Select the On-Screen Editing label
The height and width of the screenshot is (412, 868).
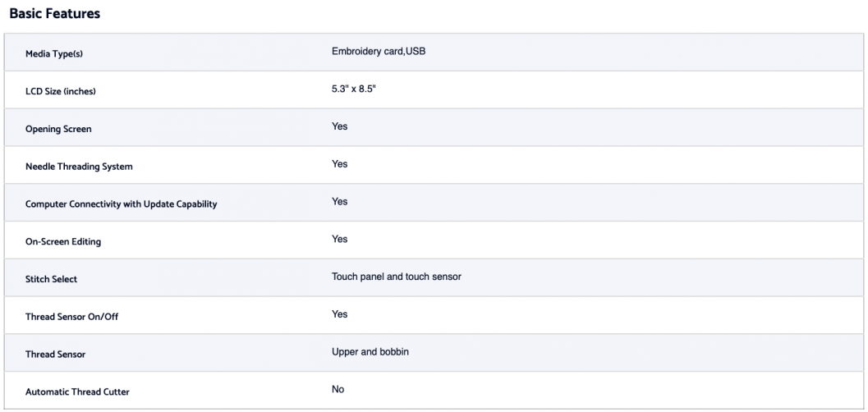pyautogui.click(x=63, y=241)
